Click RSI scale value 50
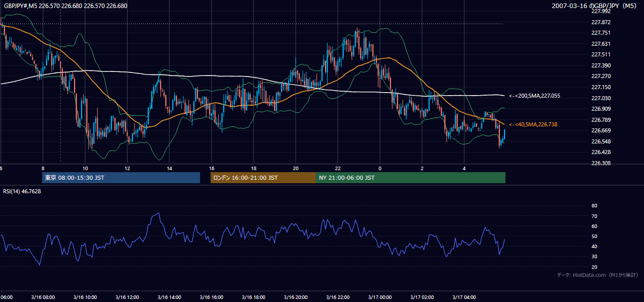The width and height of the screenshot is (644, 302). click(594, 236)
